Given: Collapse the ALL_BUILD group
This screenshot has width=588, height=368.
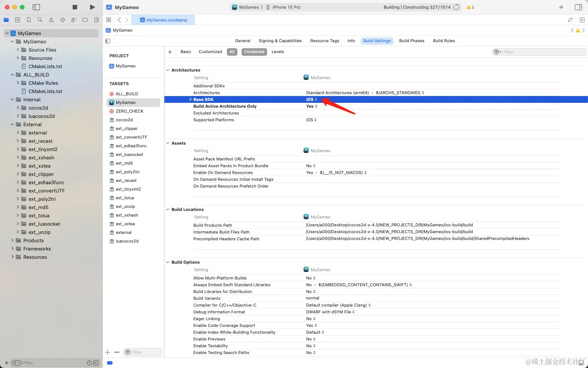Looking at the screenshot, I should point(12,75).
